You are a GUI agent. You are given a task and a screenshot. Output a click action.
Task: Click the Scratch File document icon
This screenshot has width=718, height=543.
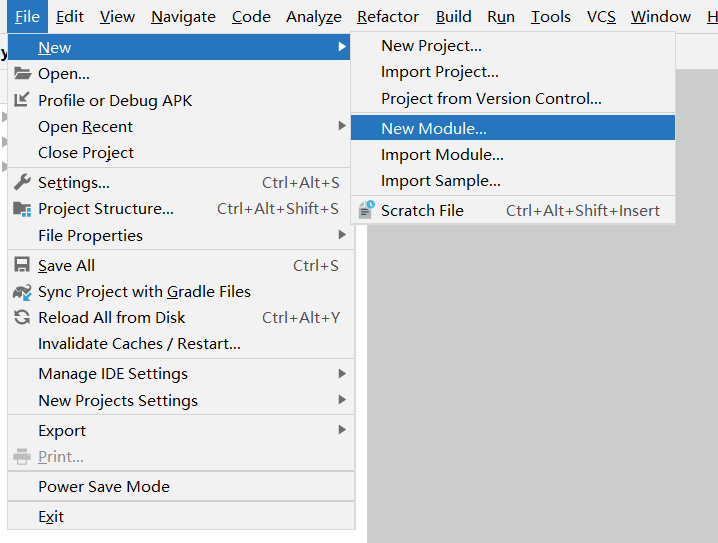coord(366,210)
